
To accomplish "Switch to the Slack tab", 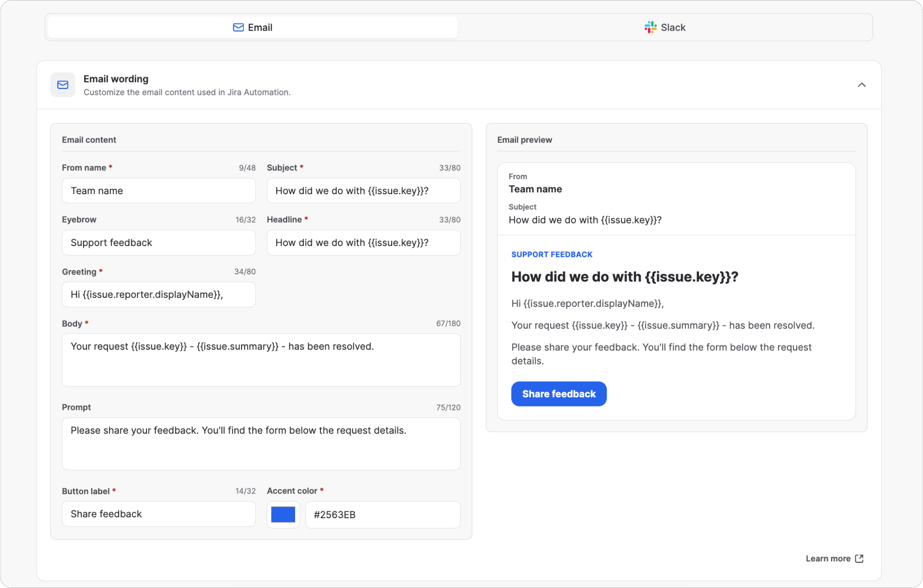I will click(665, 27).
